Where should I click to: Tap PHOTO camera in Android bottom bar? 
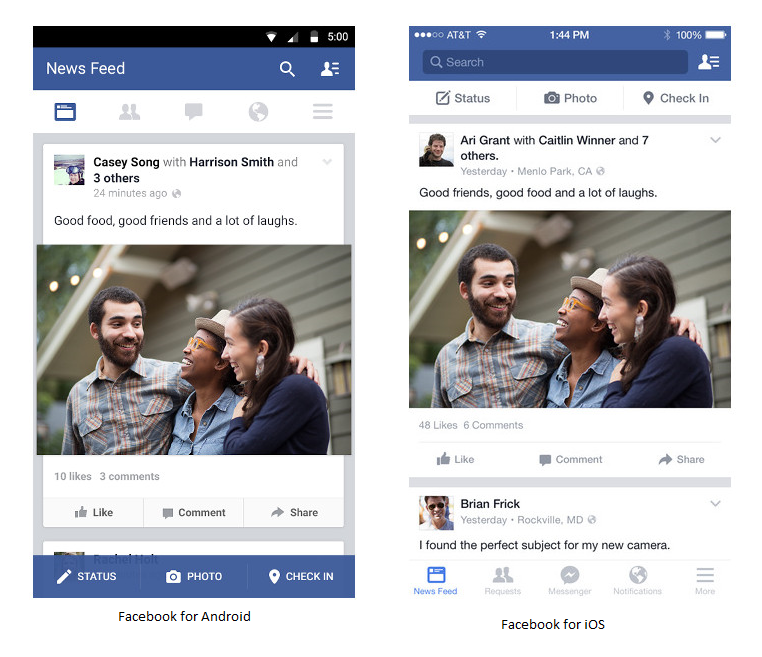coord(194,576)
